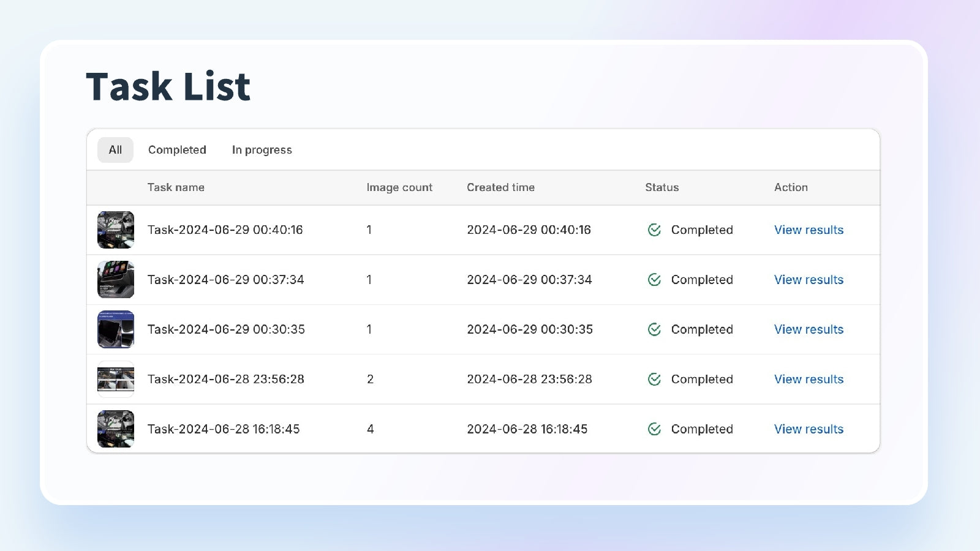The height and width of the screenshot is (551, 980).
Task: Click the Created time column header
Action: 500,187
